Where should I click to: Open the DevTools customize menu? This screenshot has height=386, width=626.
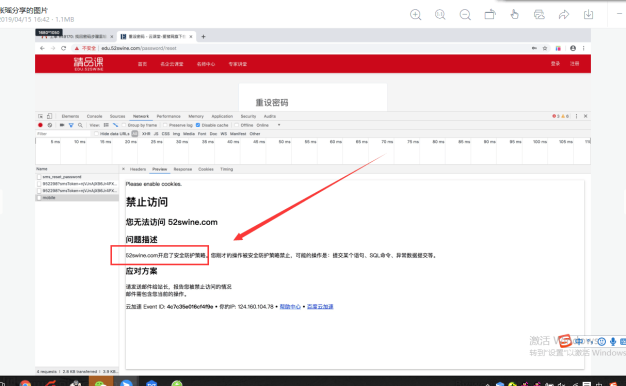576,116
